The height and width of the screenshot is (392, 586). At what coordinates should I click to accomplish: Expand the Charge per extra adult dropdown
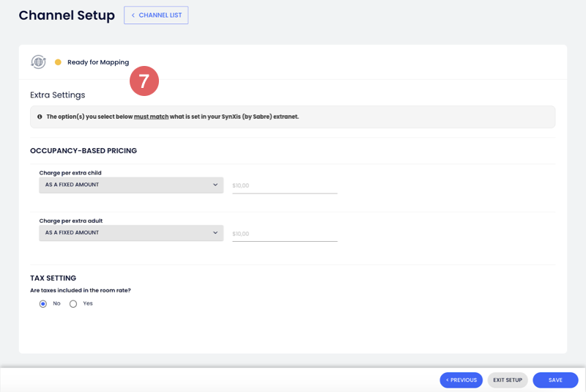point(131,233)
